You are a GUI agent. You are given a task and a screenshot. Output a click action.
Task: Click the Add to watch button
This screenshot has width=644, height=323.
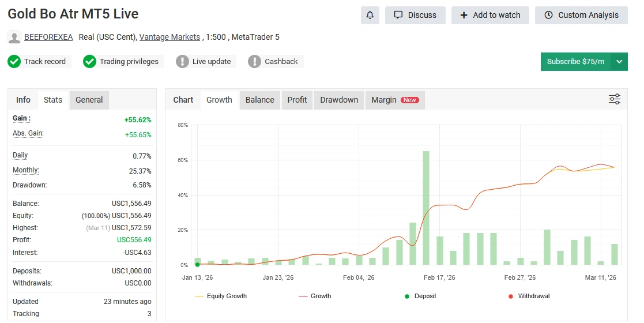pos(490,16)
